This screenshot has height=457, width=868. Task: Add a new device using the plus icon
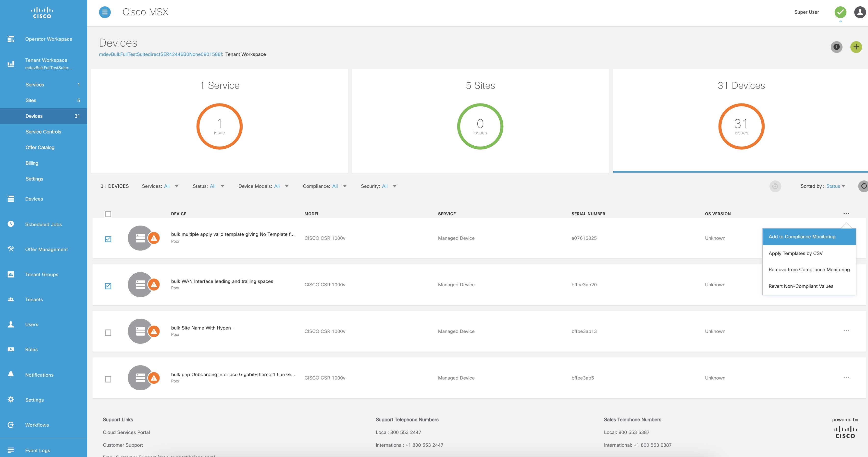click(856, 47)
